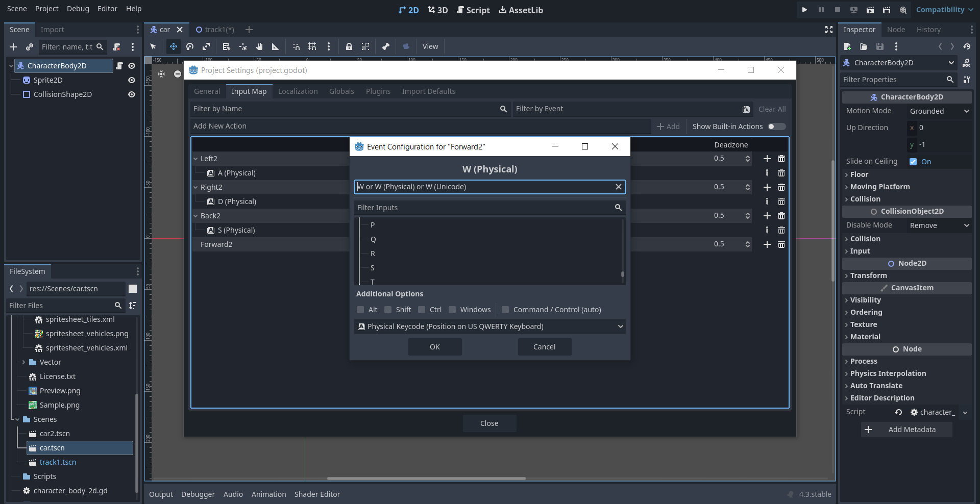Clear the listening key input field
The height and width of the screenshot is (504, 980).
pos(619,187)
